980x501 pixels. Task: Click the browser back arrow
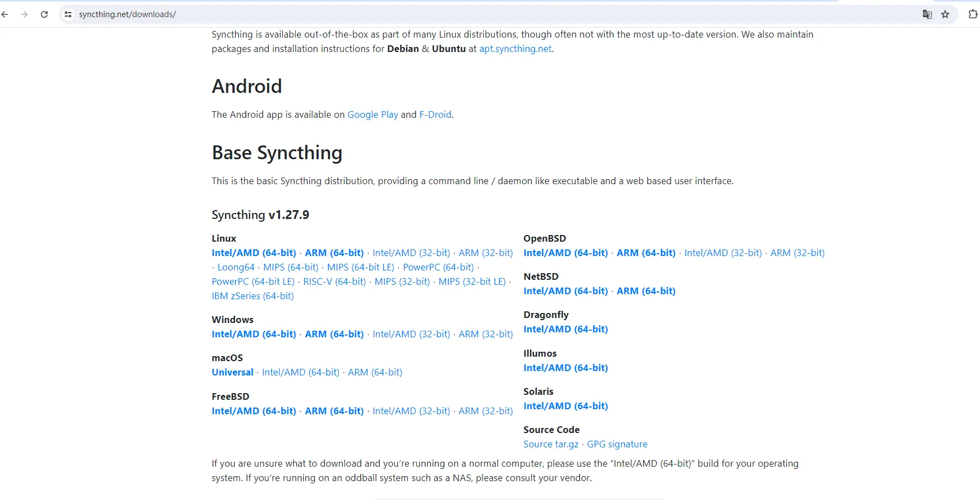coord(5,14)
